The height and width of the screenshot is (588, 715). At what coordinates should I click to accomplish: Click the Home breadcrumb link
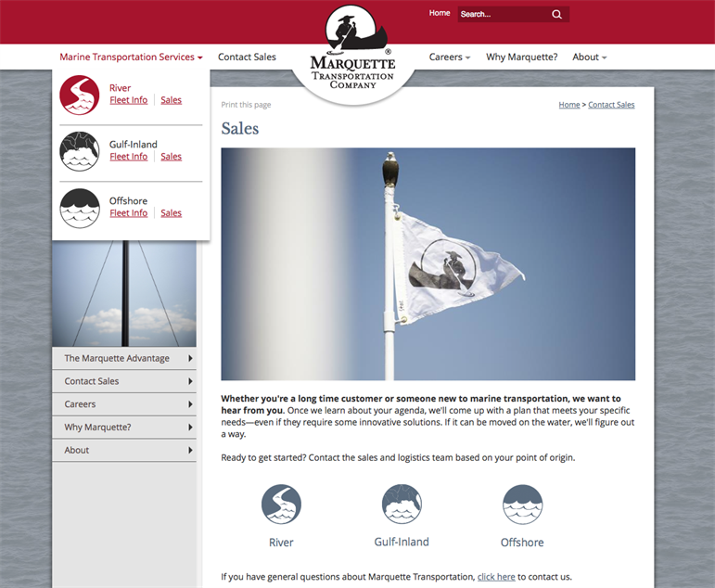pyautogui.click(x=569, y=105)
